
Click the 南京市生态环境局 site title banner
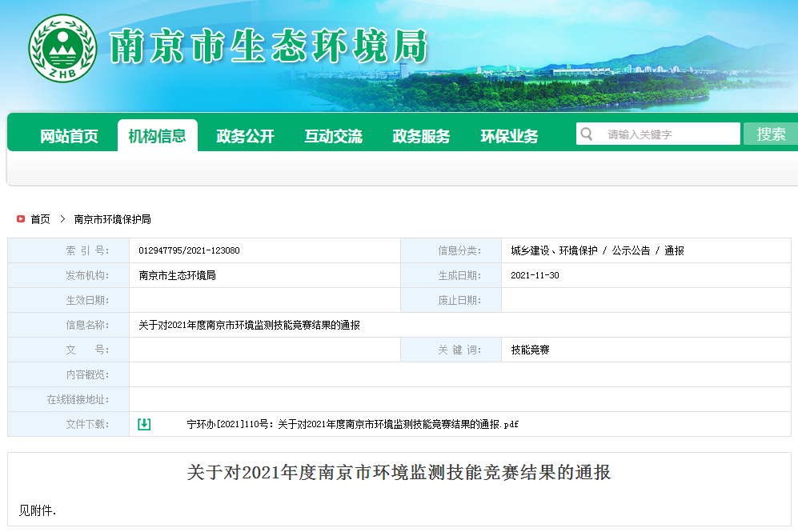coord(268,48)
